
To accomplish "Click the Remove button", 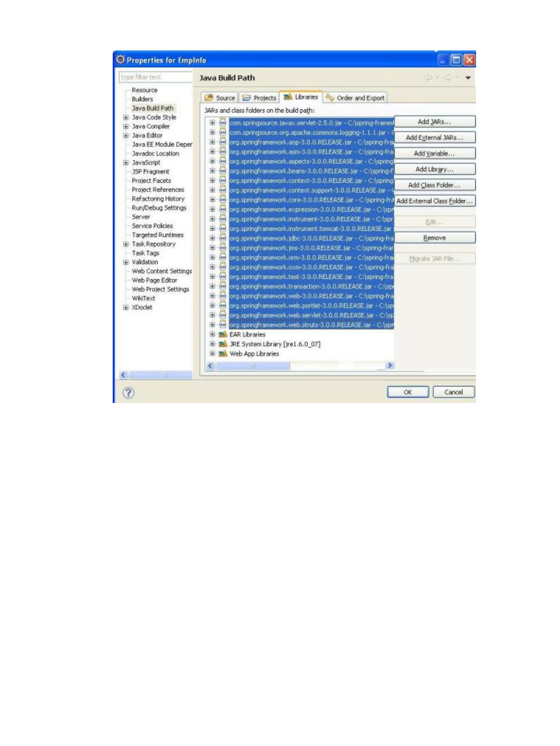I will pos(434,238).
